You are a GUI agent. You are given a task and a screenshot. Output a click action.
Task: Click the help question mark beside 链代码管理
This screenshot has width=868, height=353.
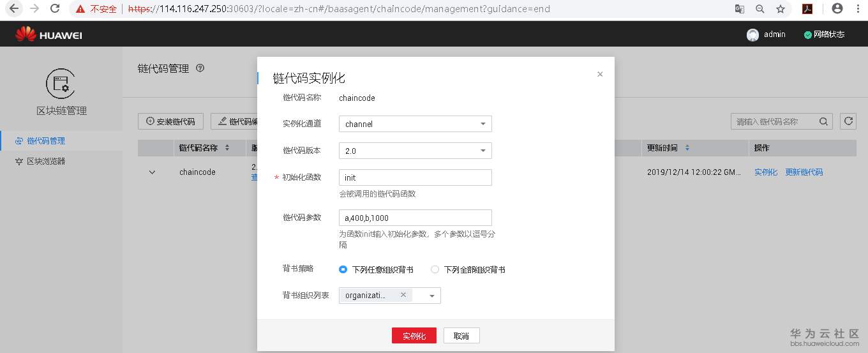coord(200,68)
